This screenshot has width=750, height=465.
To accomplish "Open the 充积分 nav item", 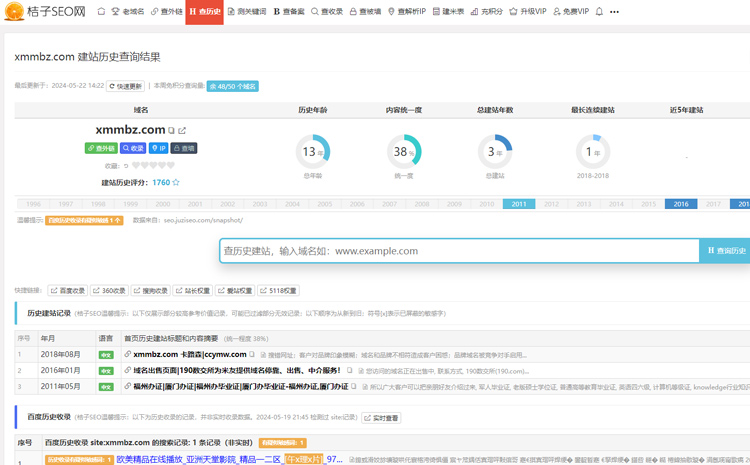I will (x=486, y=11).
